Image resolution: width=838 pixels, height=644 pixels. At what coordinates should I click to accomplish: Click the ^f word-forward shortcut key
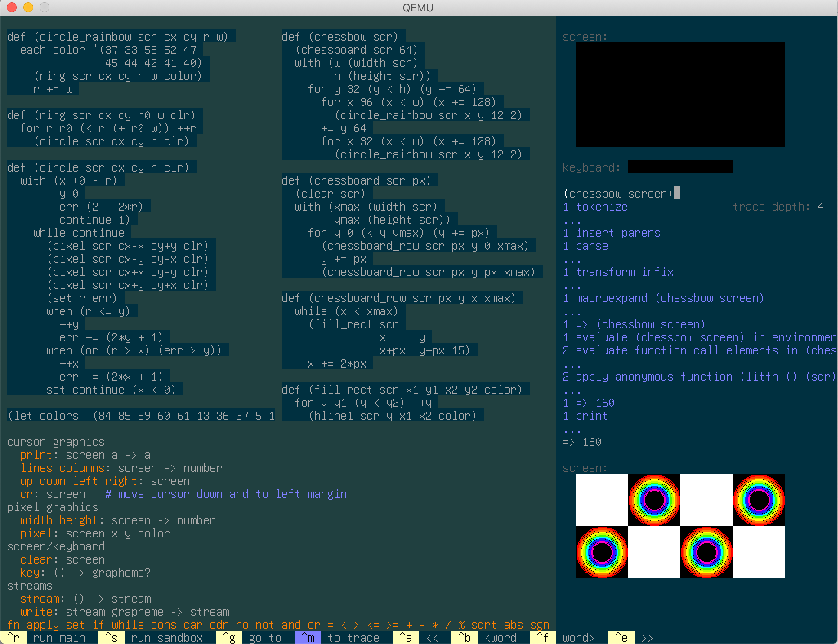[x=543, y=637]
